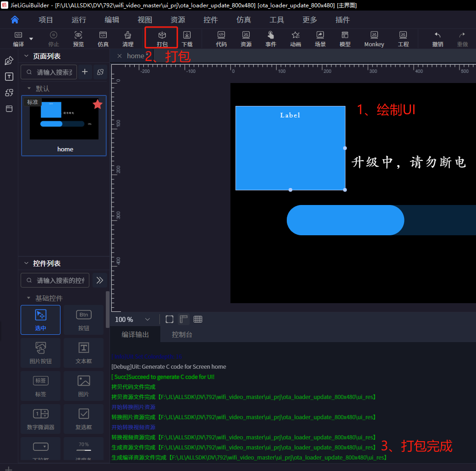Add a new page with plus button
Screen dimensions: 476x471
85,72
